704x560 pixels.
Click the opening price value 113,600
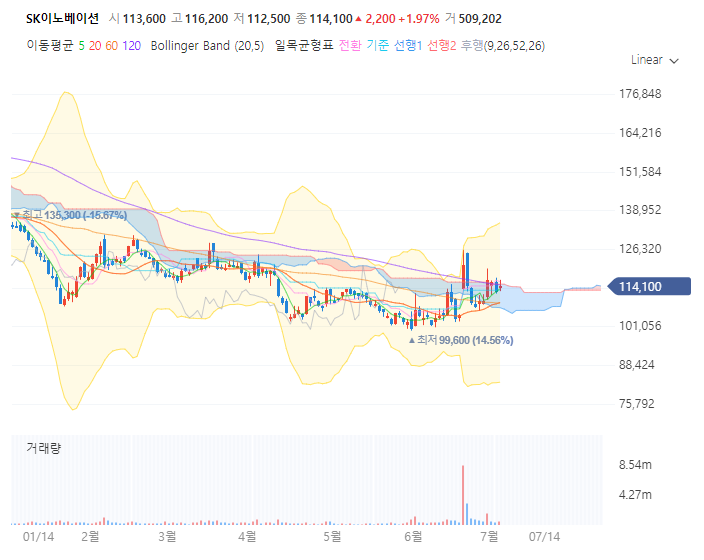click(x=144, y=19)
